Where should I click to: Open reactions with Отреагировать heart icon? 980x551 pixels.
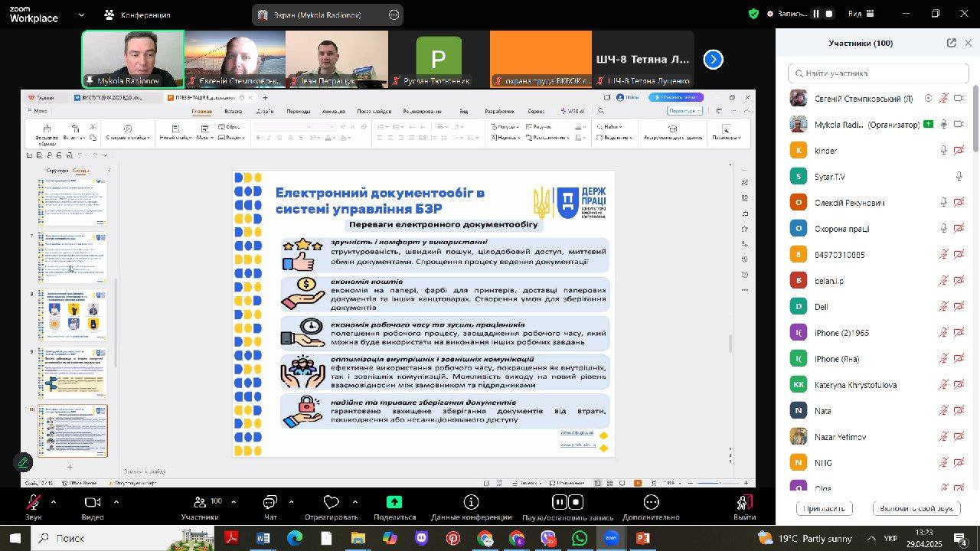[x=331, y=507]
